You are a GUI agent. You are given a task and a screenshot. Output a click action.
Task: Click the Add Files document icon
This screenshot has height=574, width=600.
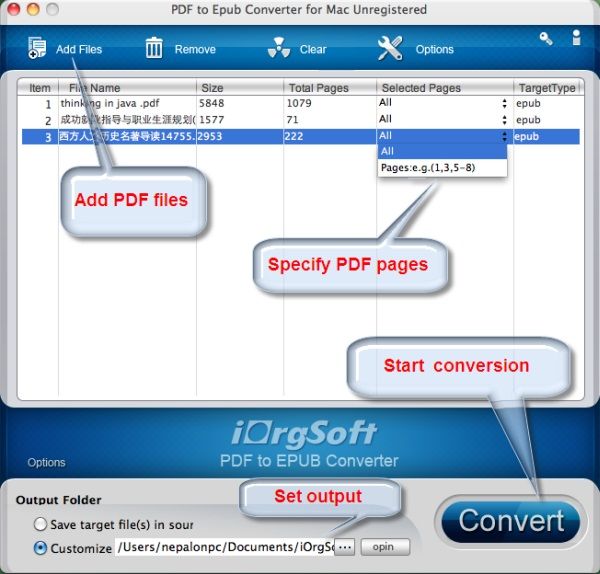point(37,48)
